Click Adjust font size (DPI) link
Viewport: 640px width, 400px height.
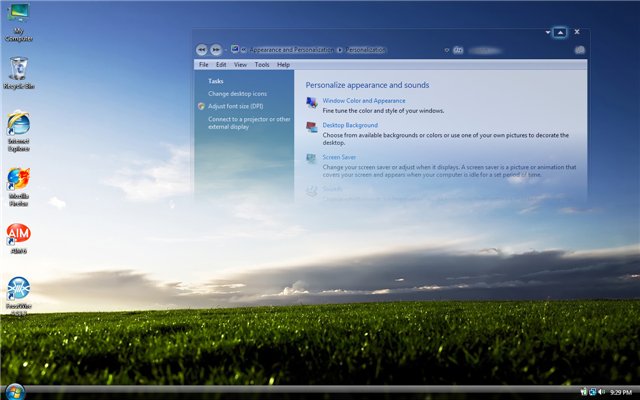coord(236,105)
